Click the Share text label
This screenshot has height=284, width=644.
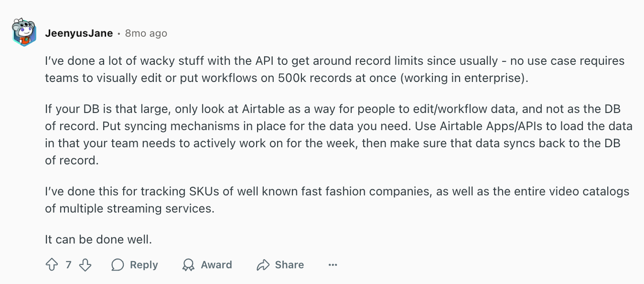pyautogui.click(x=289, y=265)
